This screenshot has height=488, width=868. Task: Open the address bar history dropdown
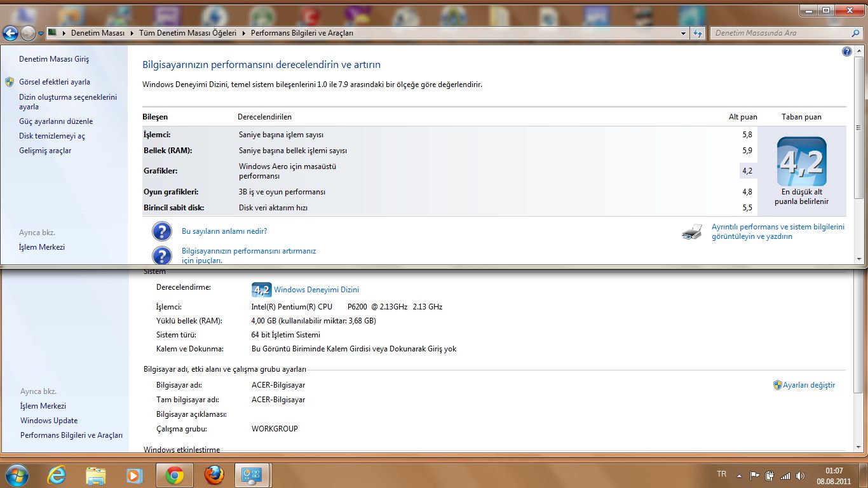click(684, 33)
